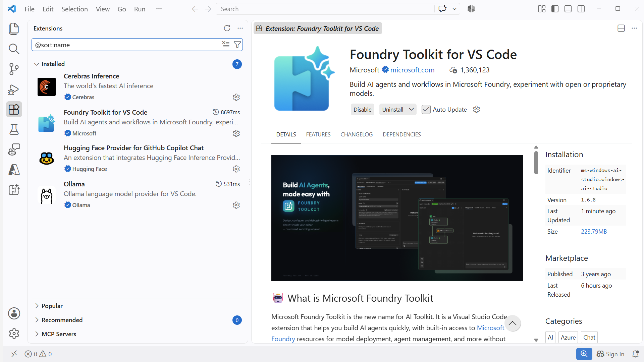Image resolution: width=644 pixels, height=362 pixels.
Task: Select the Extension: Foundry Toolkit editor tab
Action: point(318,28)
